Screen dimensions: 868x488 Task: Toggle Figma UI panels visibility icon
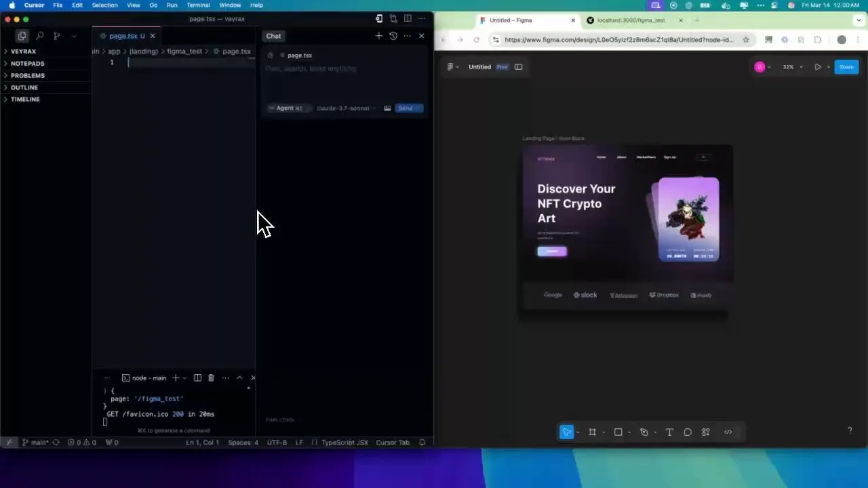tap(518, 66)
